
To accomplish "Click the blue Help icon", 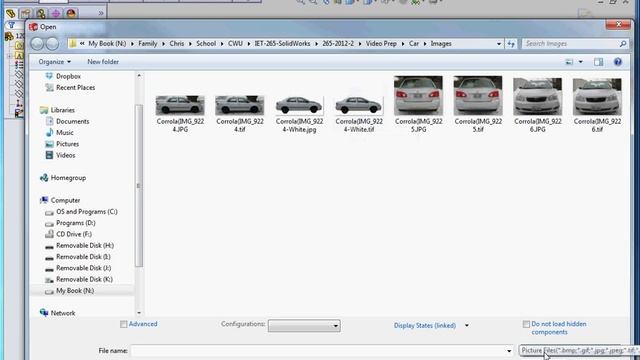I will pyautogui.click(x=618, y=62).
